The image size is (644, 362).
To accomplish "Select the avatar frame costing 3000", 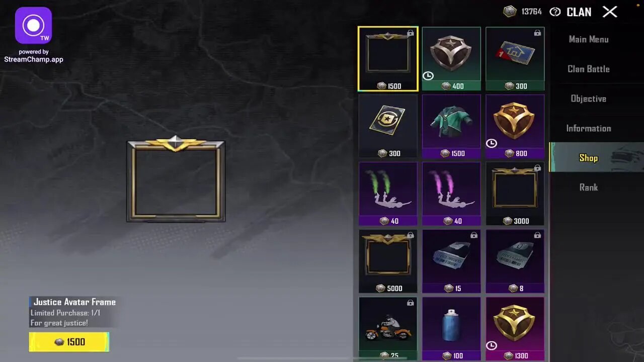I will 515,194.
